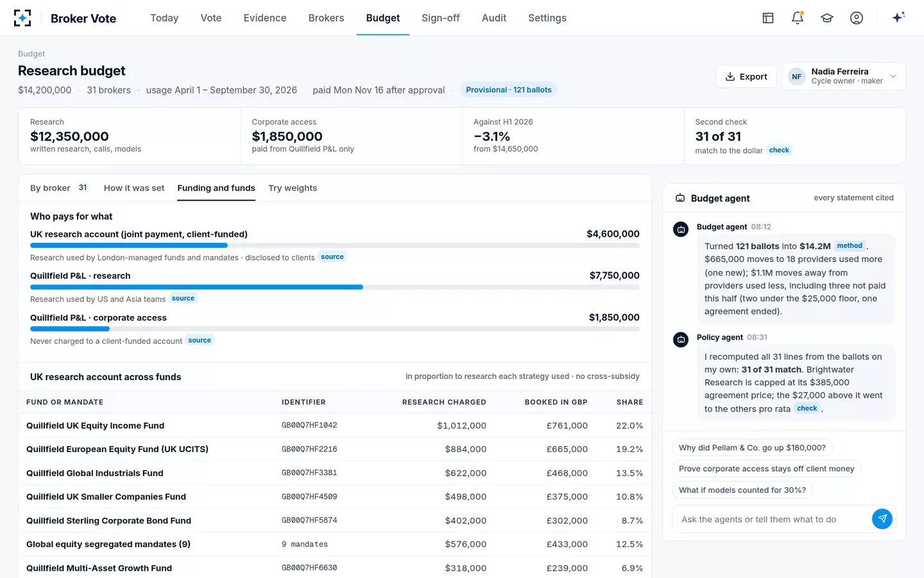The height and width of the screenshot is (578, 924).
Task: Click the corporate access funding bar
Action: [x=335, y=329]
